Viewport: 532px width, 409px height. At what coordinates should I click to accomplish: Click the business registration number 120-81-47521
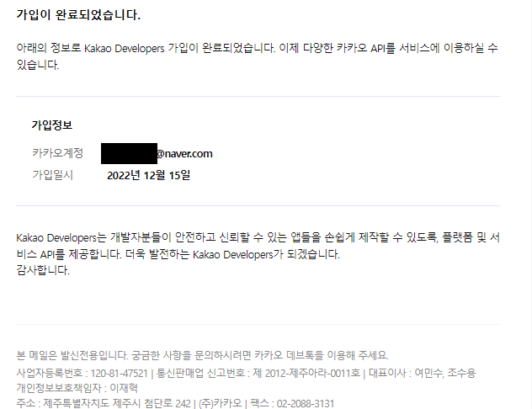click(119, 374)
